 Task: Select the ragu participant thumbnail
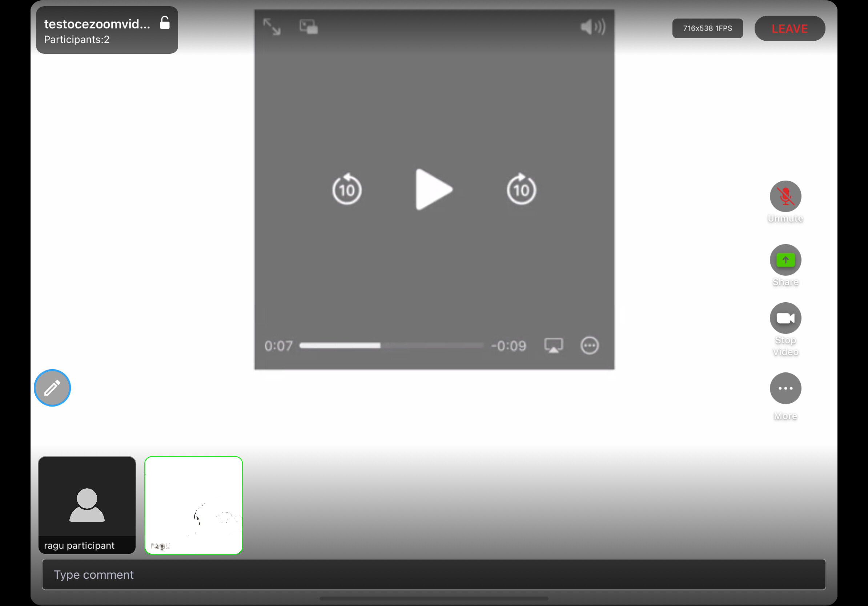point(87,504)
